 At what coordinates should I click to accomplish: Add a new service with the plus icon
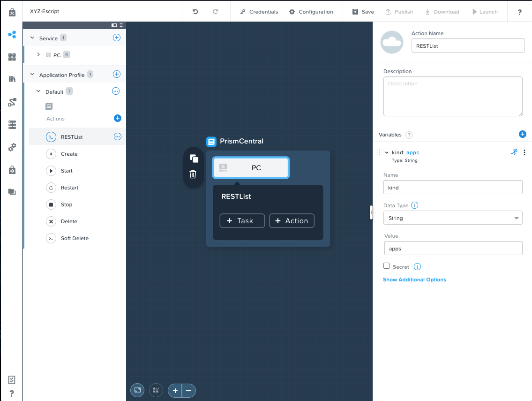117,38
